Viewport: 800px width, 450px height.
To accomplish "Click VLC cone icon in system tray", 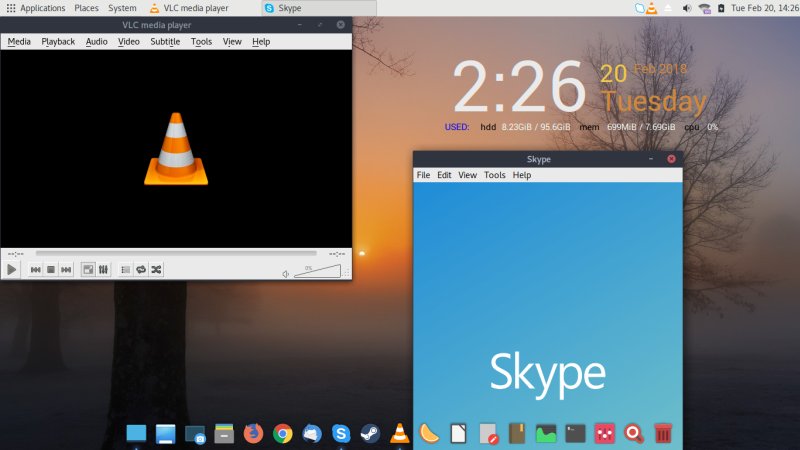I will point(652,8).
